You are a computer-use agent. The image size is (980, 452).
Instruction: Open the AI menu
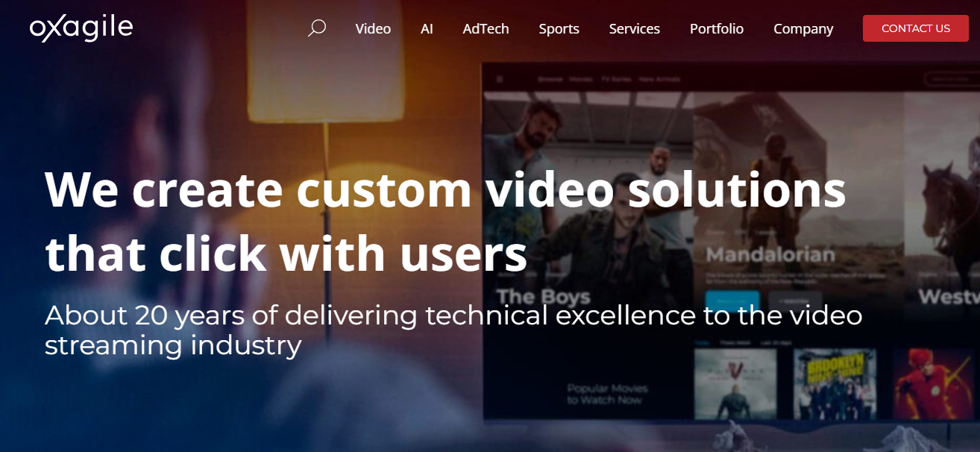tap(426, 28)
